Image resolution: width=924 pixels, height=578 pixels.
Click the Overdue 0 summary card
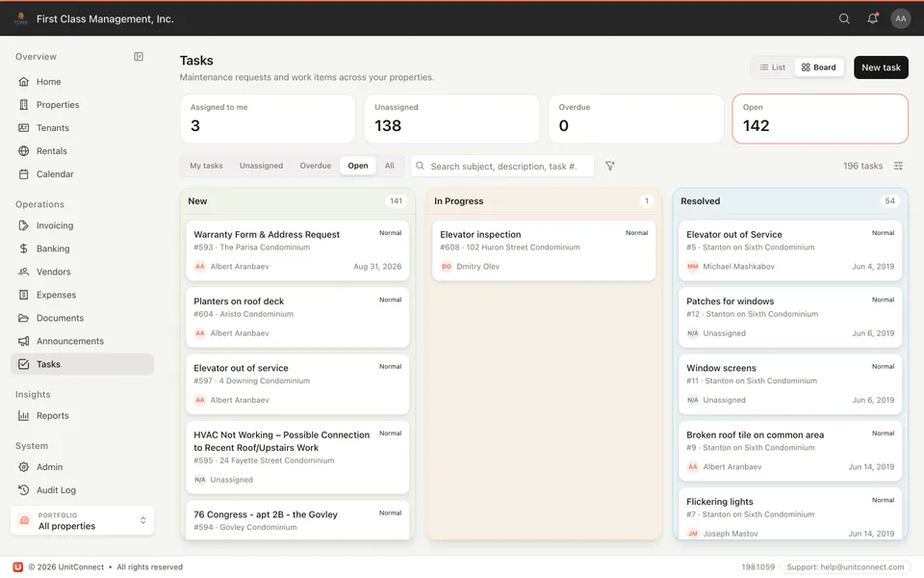point(636,118)
